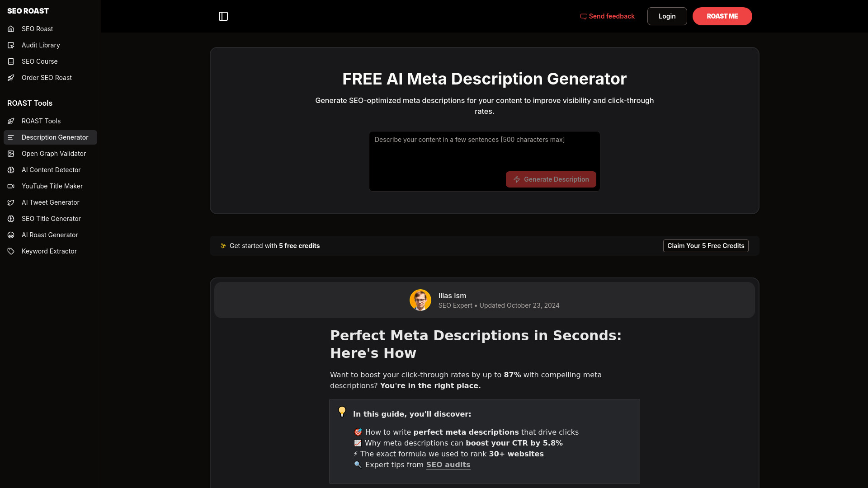Expand the ROAST Tools section
868x488 pixels.
pos(30,103)
